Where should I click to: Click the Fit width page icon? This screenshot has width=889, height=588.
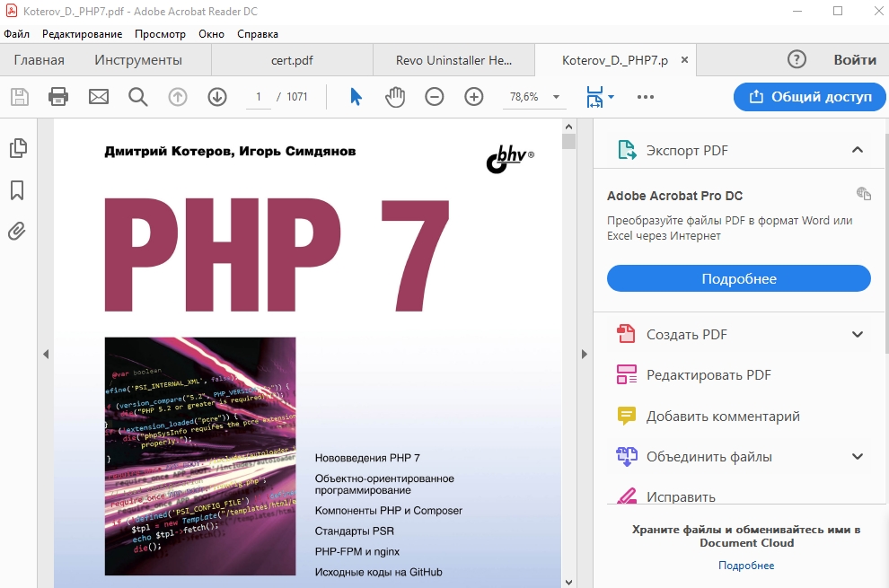(x=594, y=97)
